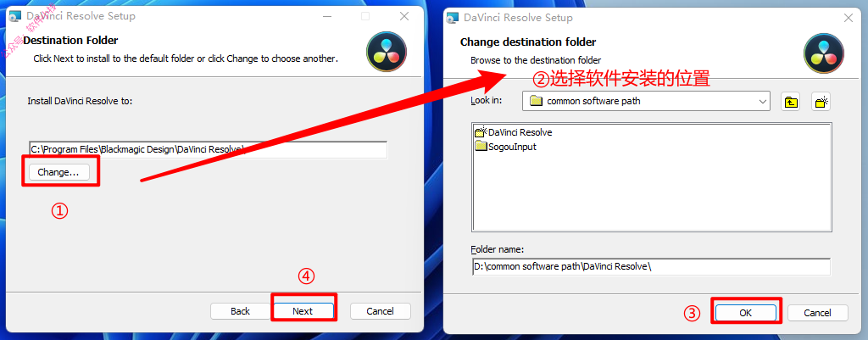Click Next in Destination Folder dialog
868x340 pixels.
click(x=303, y=311)
